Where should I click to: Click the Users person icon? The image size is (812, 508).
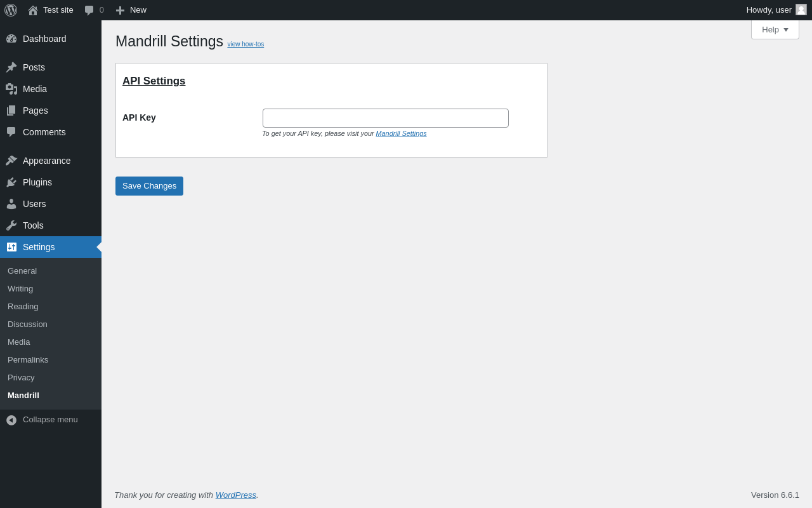tap(11, 204)
